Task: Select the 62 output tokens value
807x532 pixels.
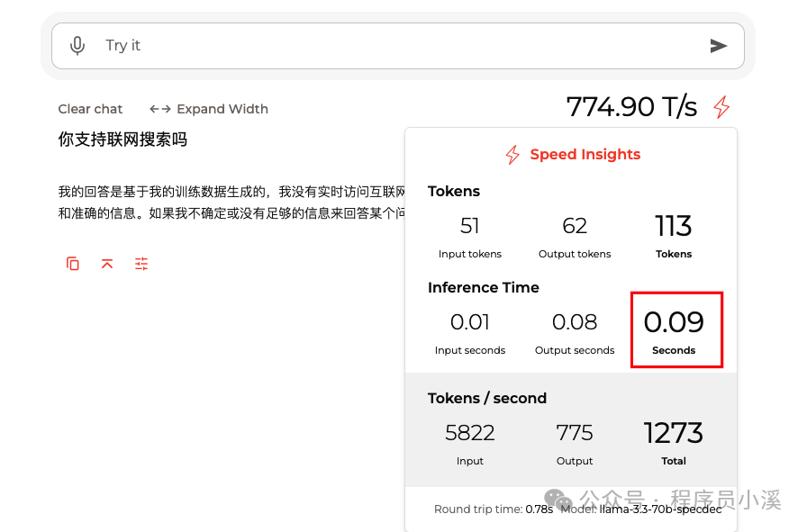Action: pos(575,226)
